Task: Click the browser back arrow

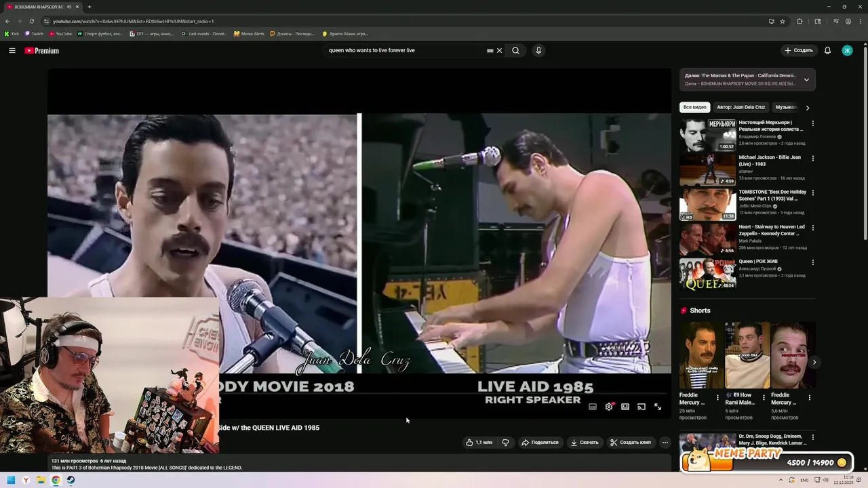Action: click(x=7, y=21)
